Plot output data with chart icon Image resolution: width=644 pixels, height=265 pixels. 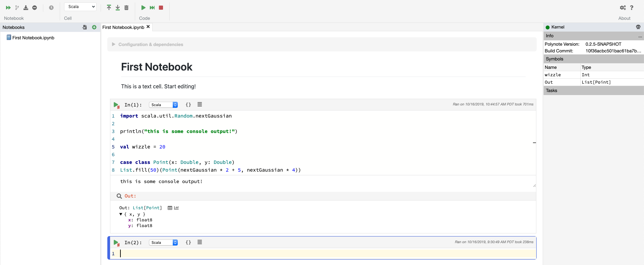click(x=176, y=208)
